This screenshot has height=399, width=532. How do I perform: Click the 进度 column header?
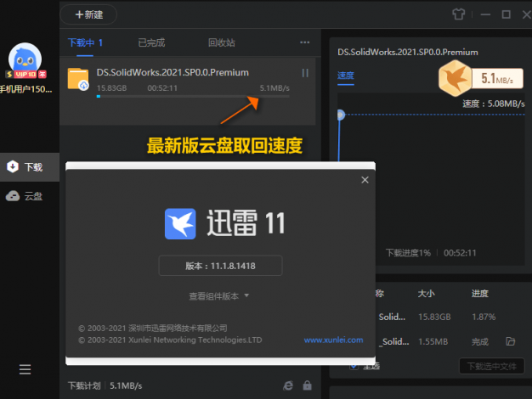click(x=480, y=293)
